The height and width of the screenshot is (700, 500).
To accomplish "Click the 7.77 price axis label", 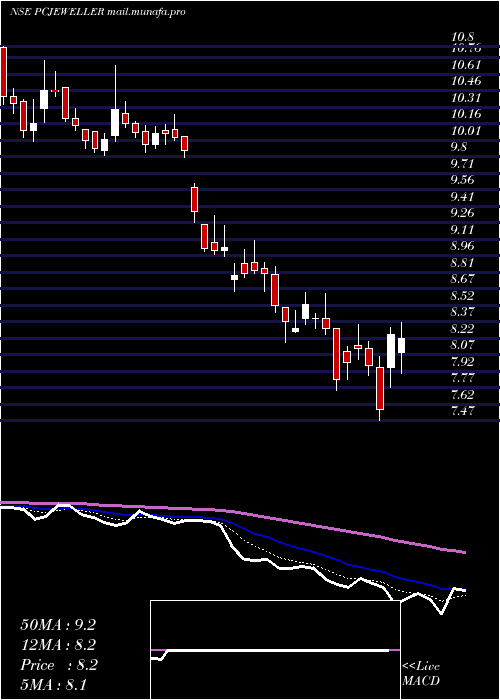I will [x=462, y=378].
